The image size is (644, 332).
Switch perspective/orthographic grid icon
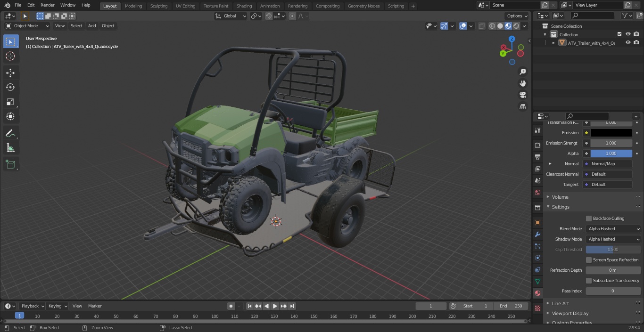522,107
